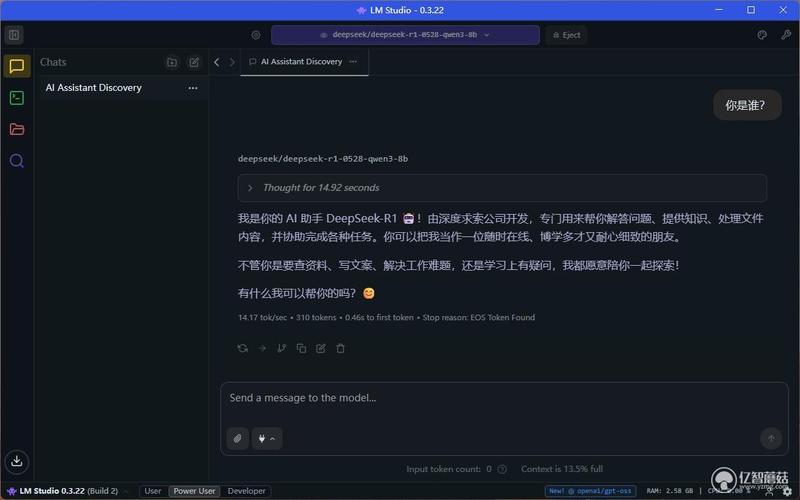
Task: Open model settings gear beside model selector
Action: click(256, 35)
